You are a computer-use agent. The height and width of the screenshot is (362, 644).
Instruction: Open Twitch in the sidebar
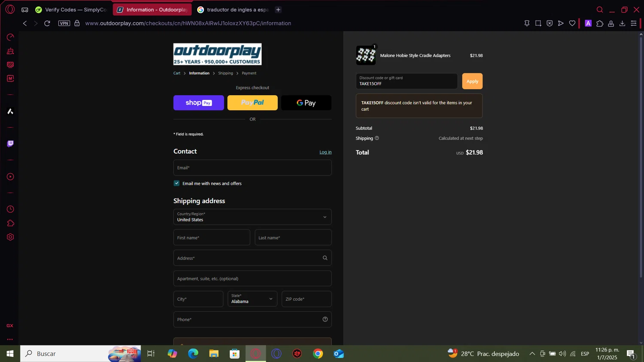click(x=10, y=144)
